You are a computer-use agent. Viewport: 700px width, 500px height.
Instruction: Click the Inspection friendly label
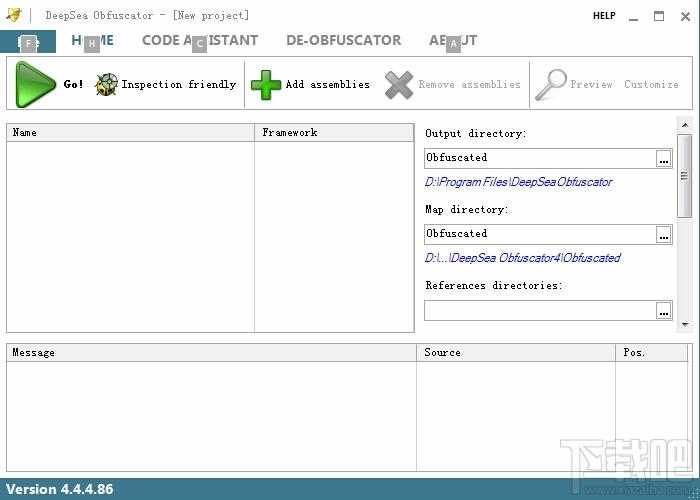179,84
